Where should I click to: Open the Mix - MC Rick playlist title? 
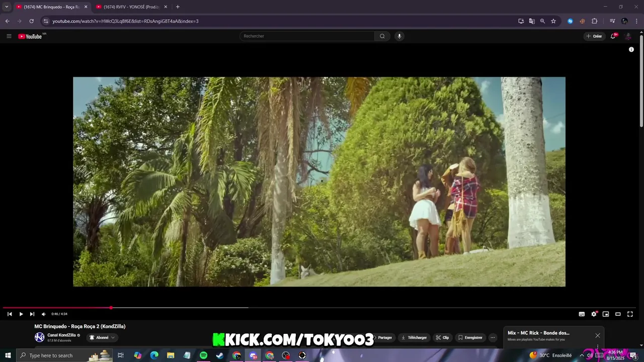click(538, 333)
